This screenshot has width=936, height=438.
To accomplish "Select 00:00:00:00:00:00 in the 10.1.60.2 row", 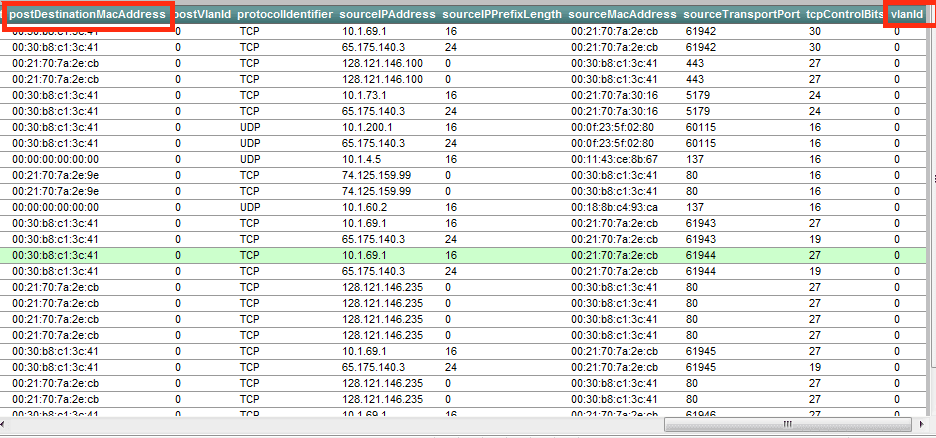I will coord(55,207).
